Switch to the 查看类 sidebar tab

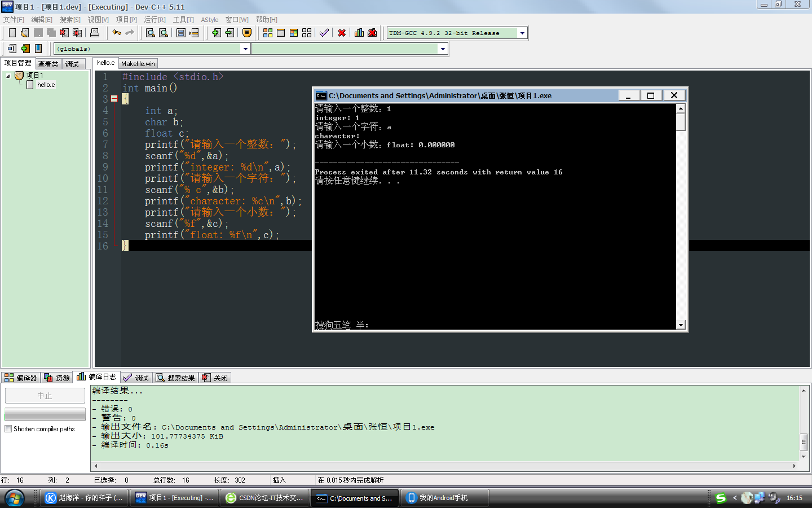point(48,64)
